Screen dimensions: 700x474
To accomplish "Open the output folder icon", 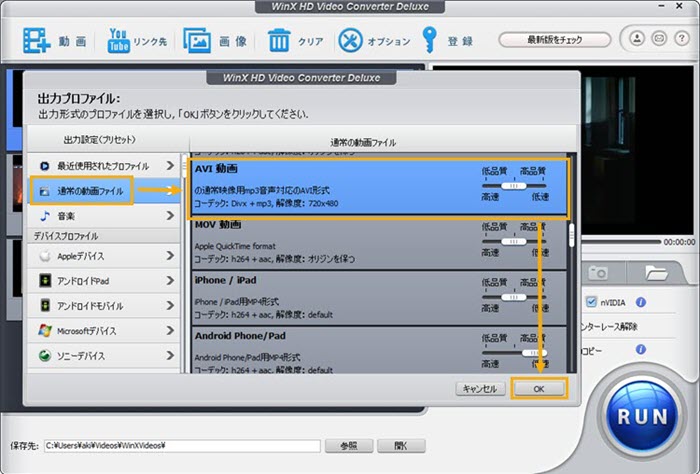I will point(656,272).
